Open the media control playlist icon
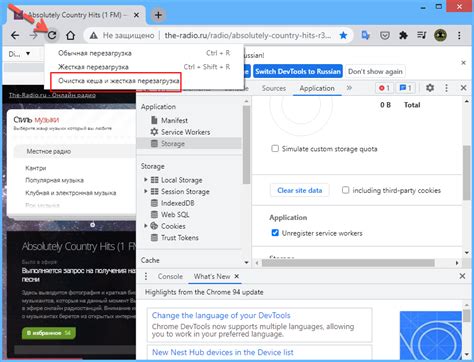474x362 pixels. (x=422, y=35)
